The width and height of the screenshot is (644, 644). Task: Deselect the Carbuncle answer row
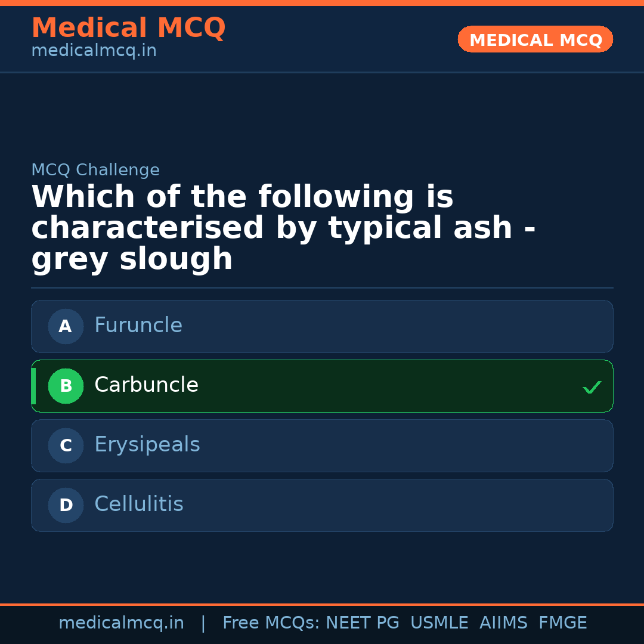pyautogui.click(x=322, y=386)
